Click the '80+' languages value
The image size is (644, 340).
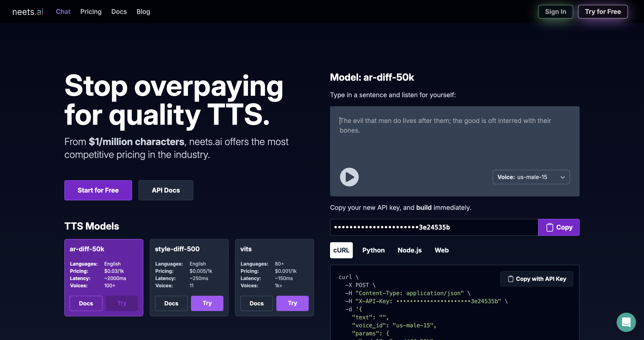[x=280, y=264]
